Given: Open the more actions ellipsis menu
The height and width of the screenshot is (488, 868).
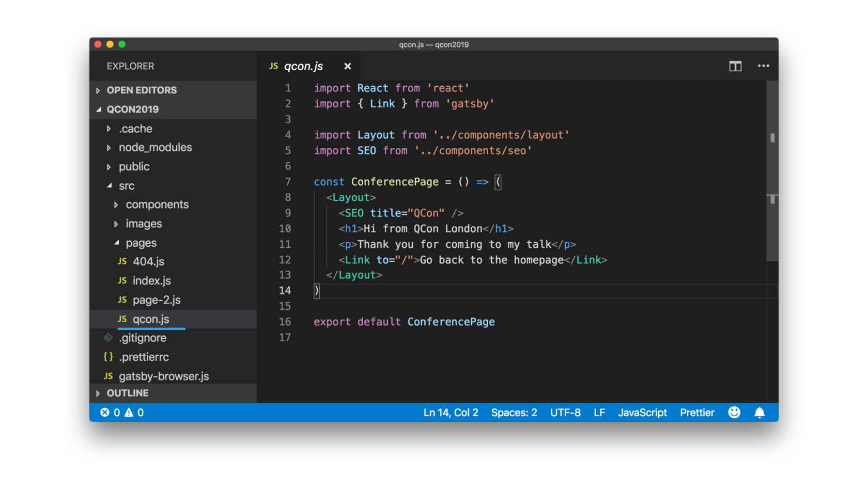Looking at the screenshot, I should click(x=763, y=66).
